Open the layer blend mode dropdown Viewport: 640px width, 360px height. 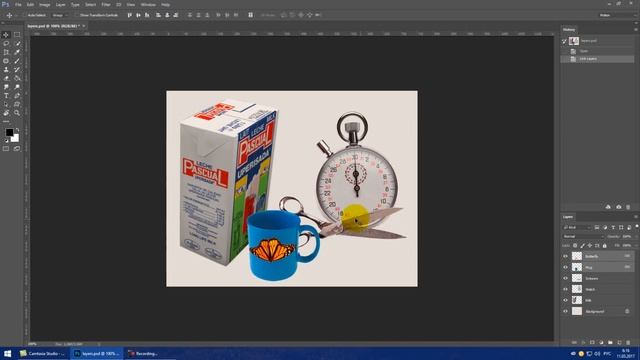[583, 236]
